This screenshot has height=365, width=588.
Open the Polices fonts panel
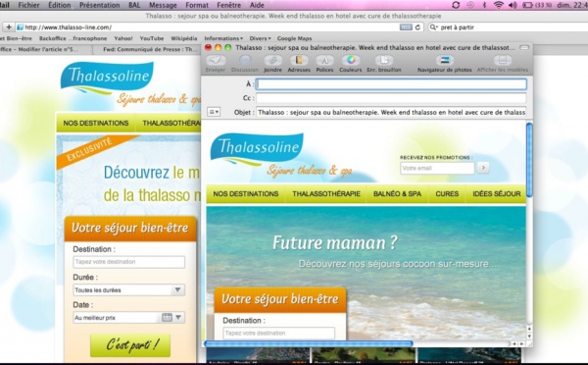(x=324, y=61)
